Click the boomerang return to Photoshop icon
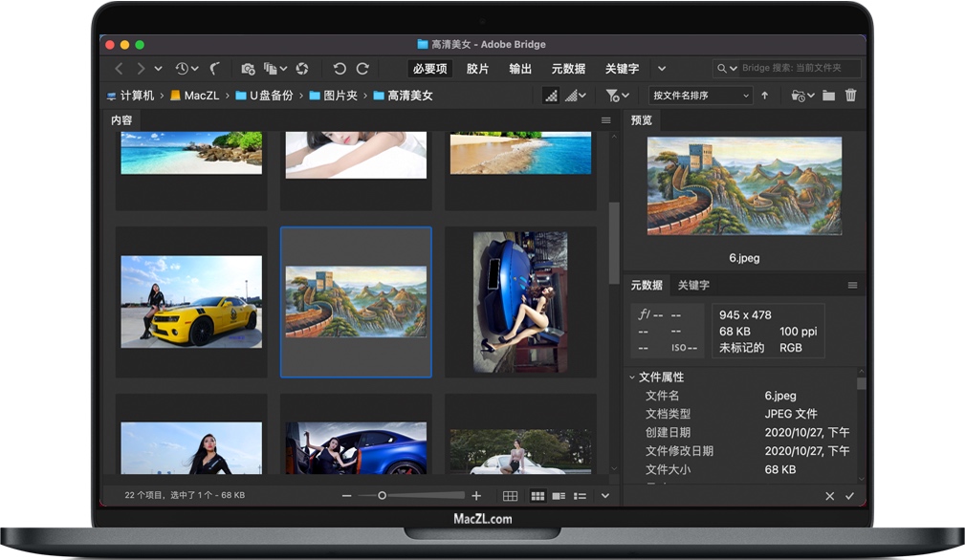The image size is (965, 560). click(x=214, y=68)
